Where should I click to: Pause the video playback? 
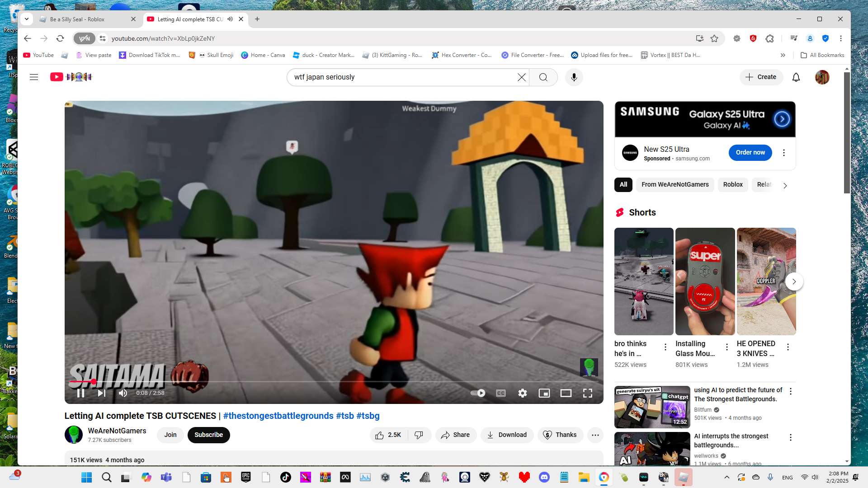click(x=81, y=393)
